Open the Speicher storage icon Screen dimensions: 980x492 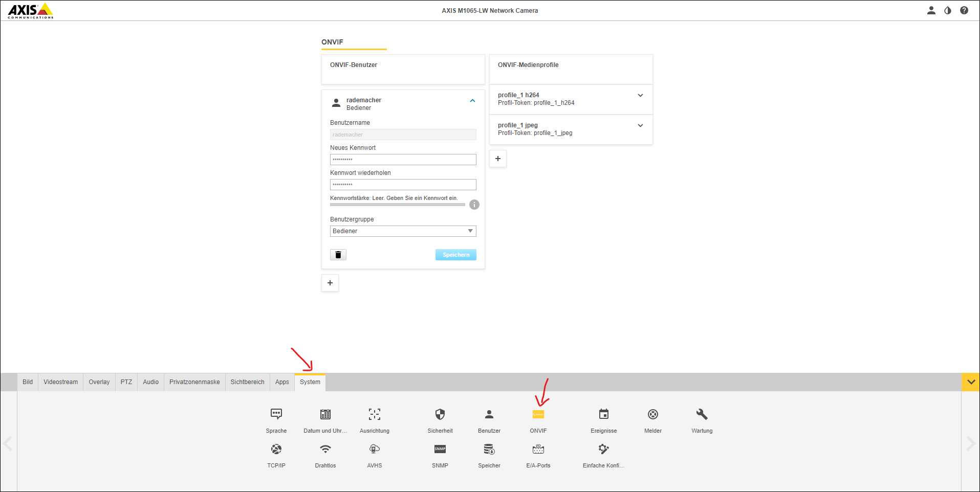[x=489, y=449]
